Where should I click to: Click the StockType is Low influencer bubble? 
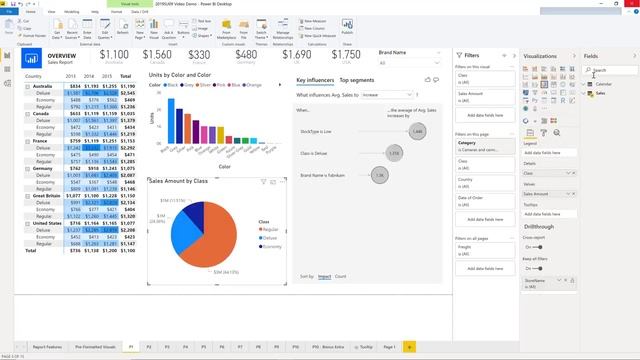point(417,131)
